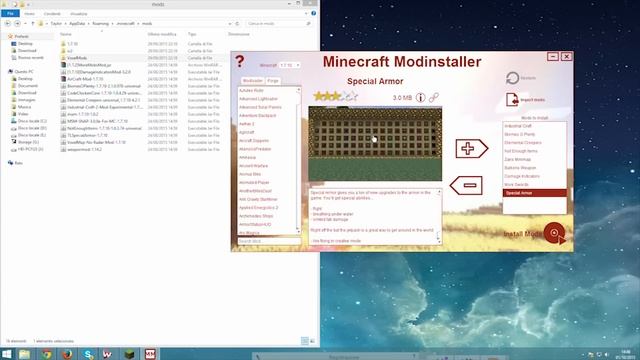Click the Install Mods disc button
The width and height of the screenshot is (640, 360).
pyautogui.click(x=554, y=233)
